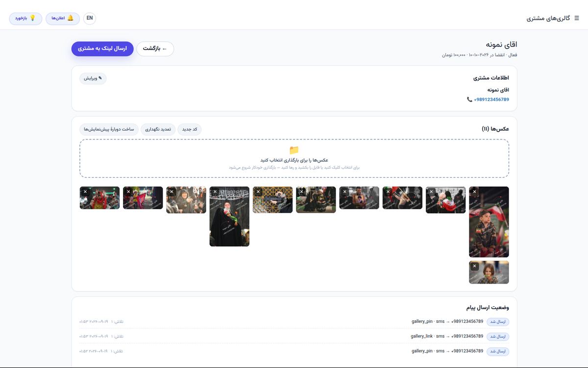Image resolution: width=588 pixels, height=368 pixels.
Task: Delete the leftmost photo thumbnail
Action: (x=85, y=192)
